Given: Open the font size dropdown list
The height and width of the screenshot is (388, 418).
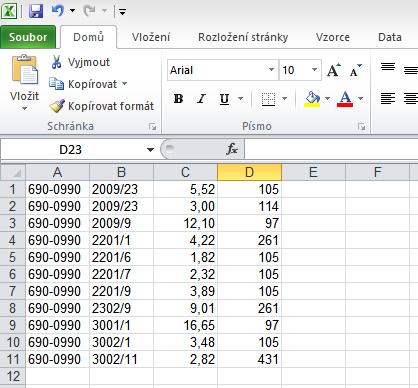Looking at the screenshot, I should [x=314, y=70].
